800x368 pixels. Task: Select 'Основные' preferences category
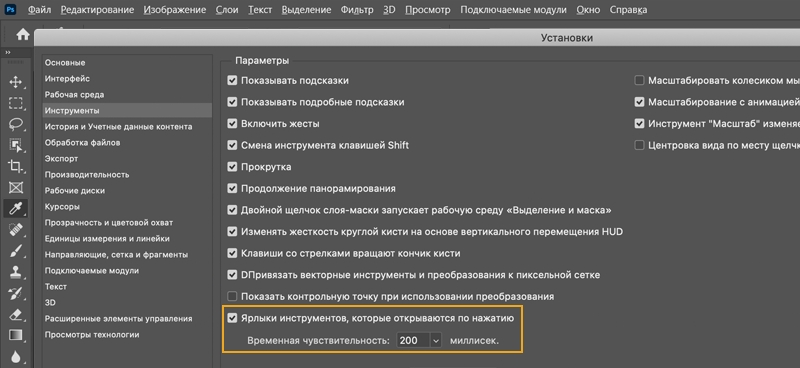pos(127,62)
